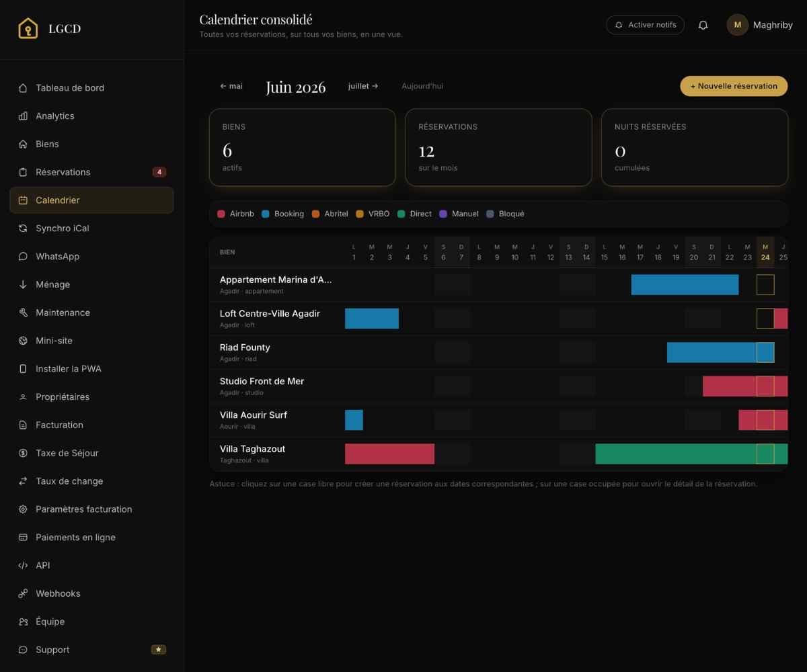Image resolution: width=807 pixels, height=672 pixels.
Task: Select the Maintenance wrench icon
Action: 23,312
